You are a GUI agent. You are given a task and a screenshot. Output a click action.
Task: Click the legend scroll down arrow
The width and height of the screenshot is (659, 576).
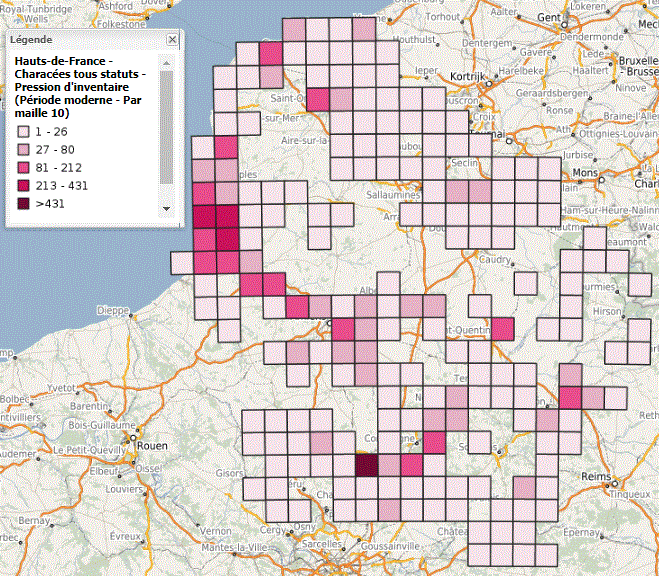tap(166, 208)
